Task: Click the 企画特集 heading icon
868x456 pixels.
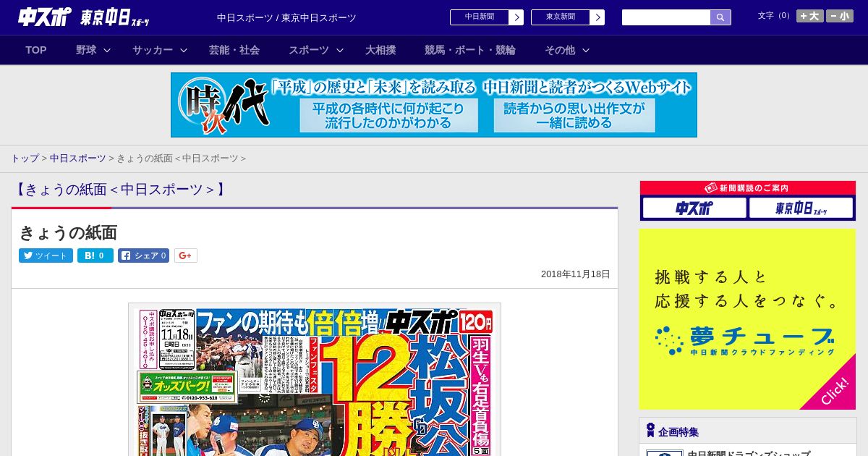Action: (x=650, y=431)
